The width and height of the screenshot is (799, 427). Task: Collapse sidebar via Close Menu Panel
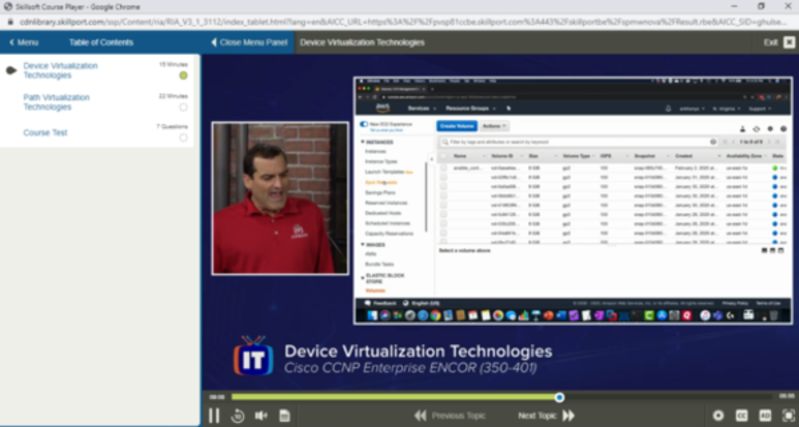pos(249,42)
